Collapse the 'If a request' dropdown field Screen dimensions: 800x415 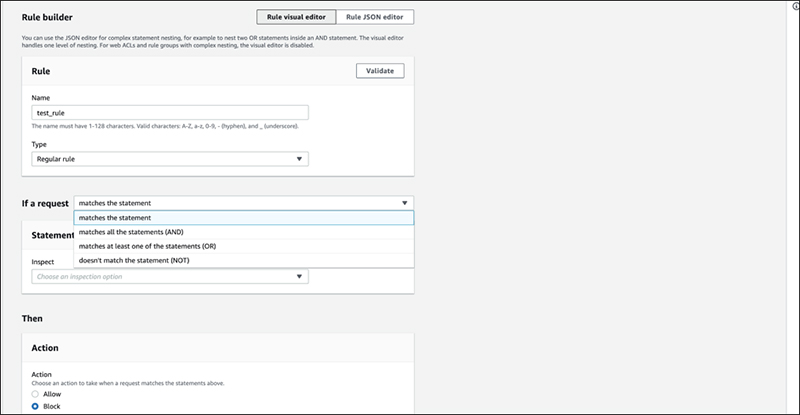[240, 202]
